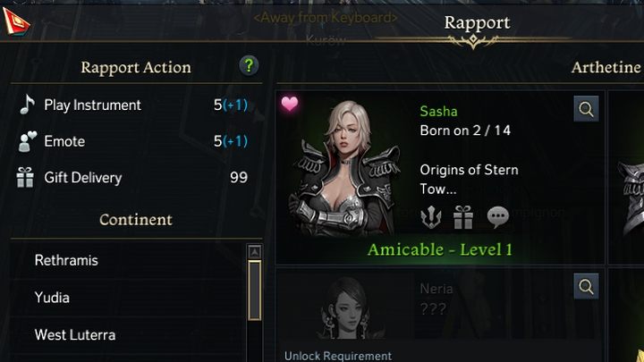
Task: Click the Emote person-with-hearts icon
Action: [26, 141]
